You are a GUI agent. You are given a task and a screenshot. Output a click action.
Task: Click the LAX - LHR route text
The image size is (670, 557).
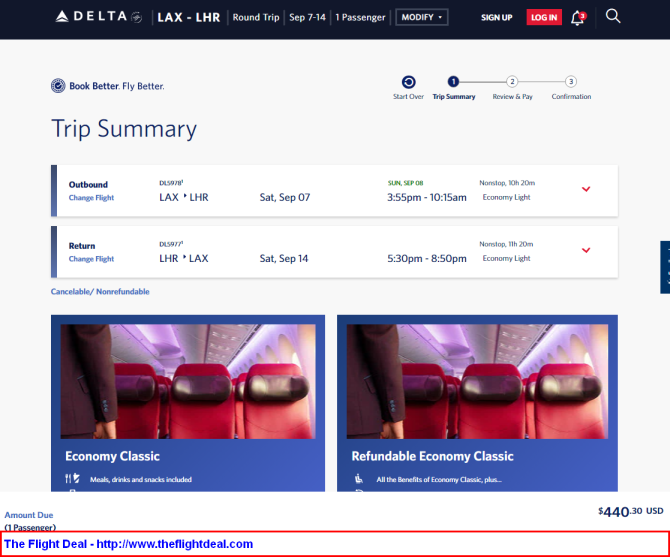188,18
